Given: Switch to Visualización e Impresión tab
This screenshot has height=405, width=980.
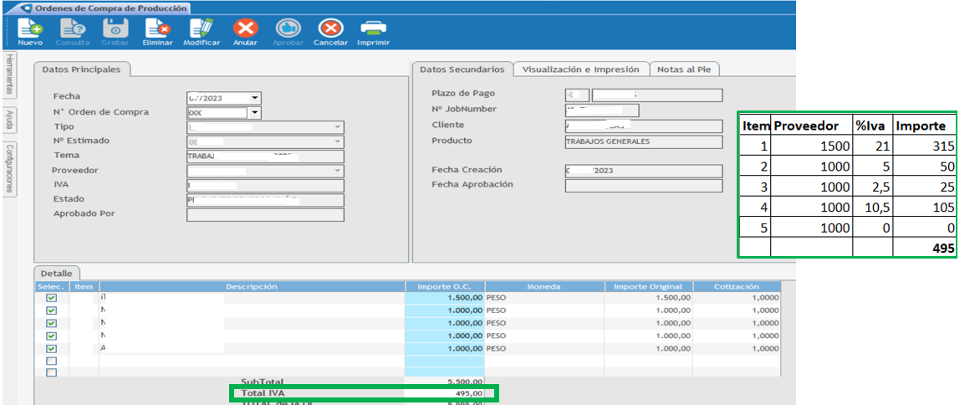Looking at the screenshot, I should click(x=580, y=69).
